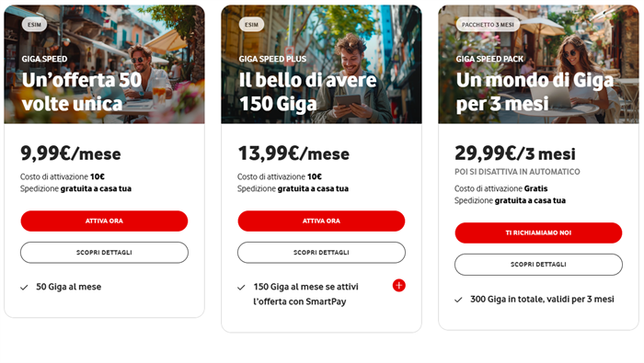Click the 29,99€/3 mesi price text
The image size is (644, 363).
coord(515,153)
